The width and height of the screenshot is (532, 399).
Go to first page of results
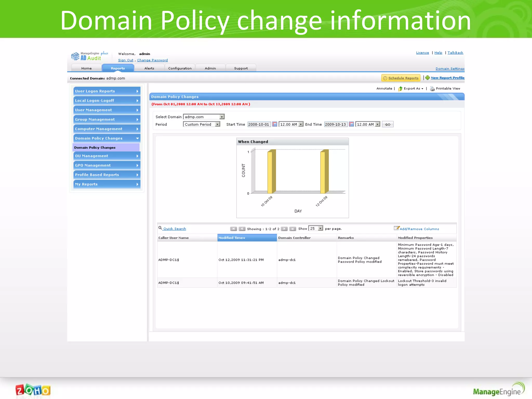(233, 229)
